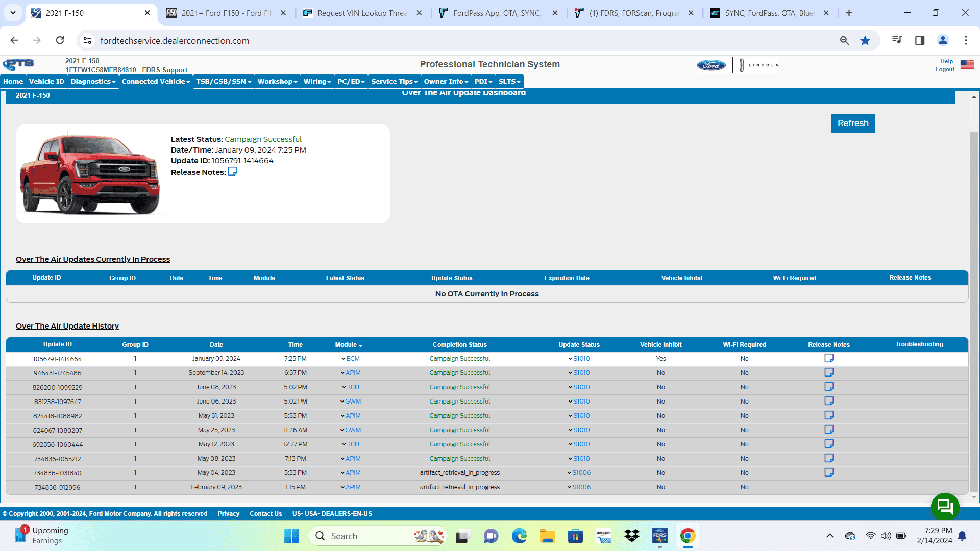Click the green live chat bubble icon
The image size is (980, 551).
point(945,507)
